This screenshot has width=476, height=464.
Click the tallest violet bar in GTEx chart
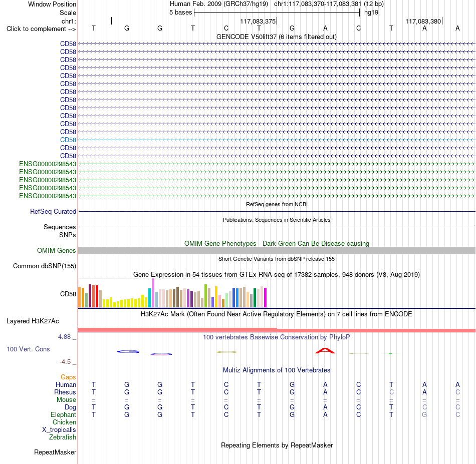[153, 293]
